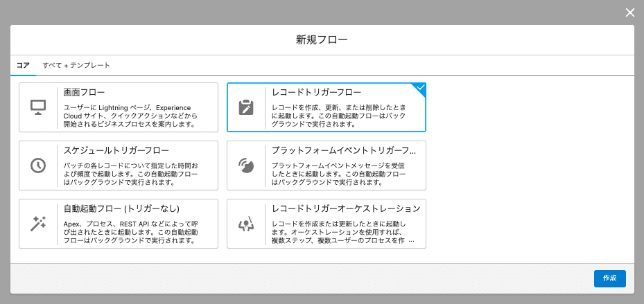Click description starting バッチの各レコードについて
Viewport: 644px width, 304px height.
(x=130, y=174)
